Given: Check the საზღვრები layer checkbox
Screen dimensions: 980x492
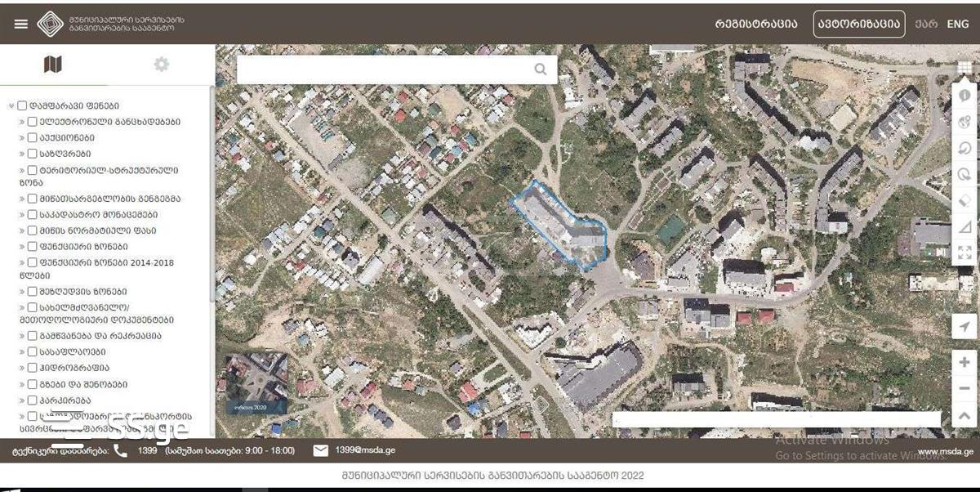Looking at the screenshot, I should (32, 154).
